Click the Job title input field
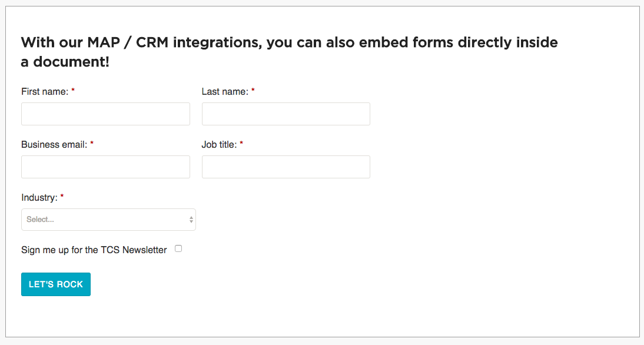Viewport: 644px width, 345px height. click(x=286, y=167)
